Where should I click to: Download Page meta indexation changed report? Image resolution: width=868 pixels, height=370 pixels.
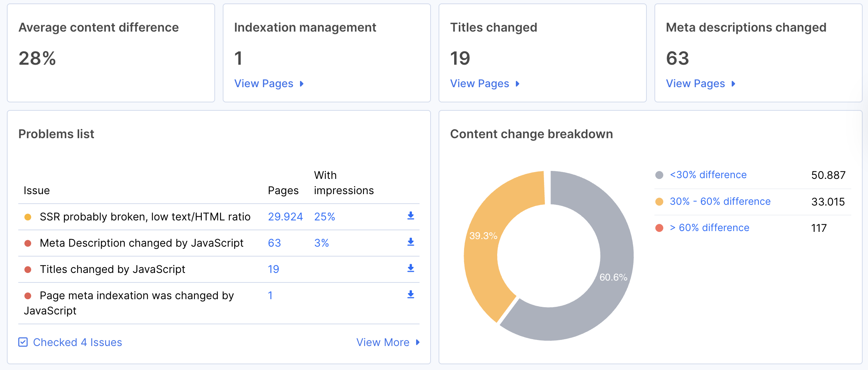pyautogui.click(x=410, y=295)
